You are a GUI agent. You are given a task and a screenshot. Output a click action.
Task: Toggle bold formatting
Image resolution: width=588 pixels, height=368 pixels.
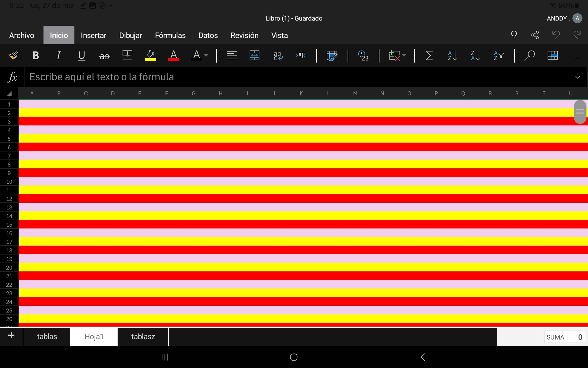pos(36,56)
